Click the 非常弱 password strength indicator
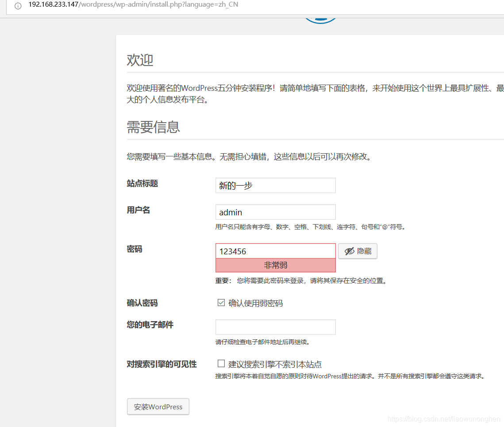The image size is (504, 427). [276, 265]
